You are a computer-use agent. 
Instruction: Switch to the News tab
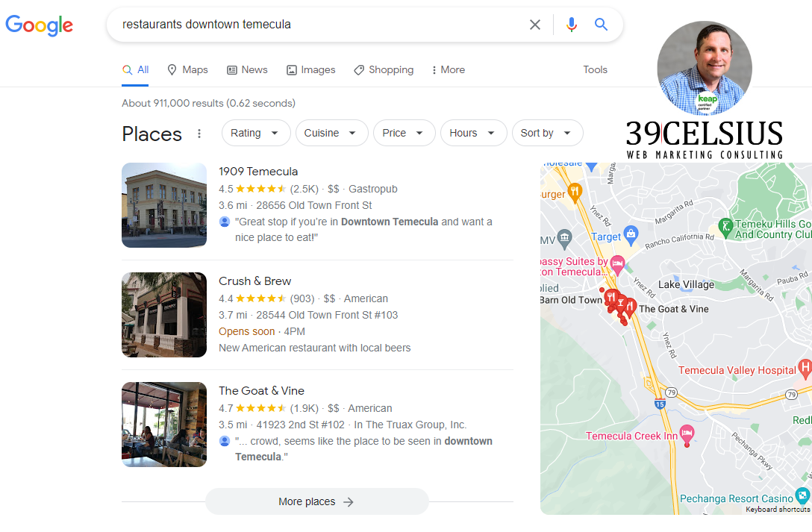pos(248,70)
